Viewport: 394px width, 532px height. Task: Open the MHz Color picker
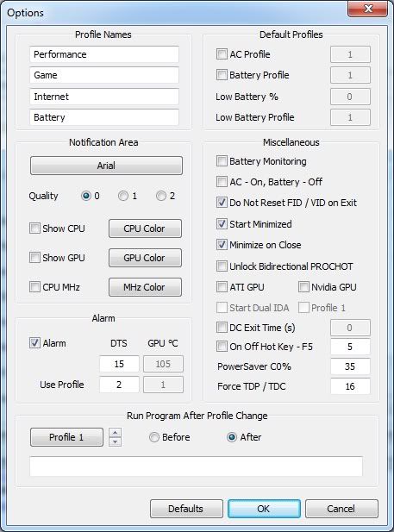145,287
